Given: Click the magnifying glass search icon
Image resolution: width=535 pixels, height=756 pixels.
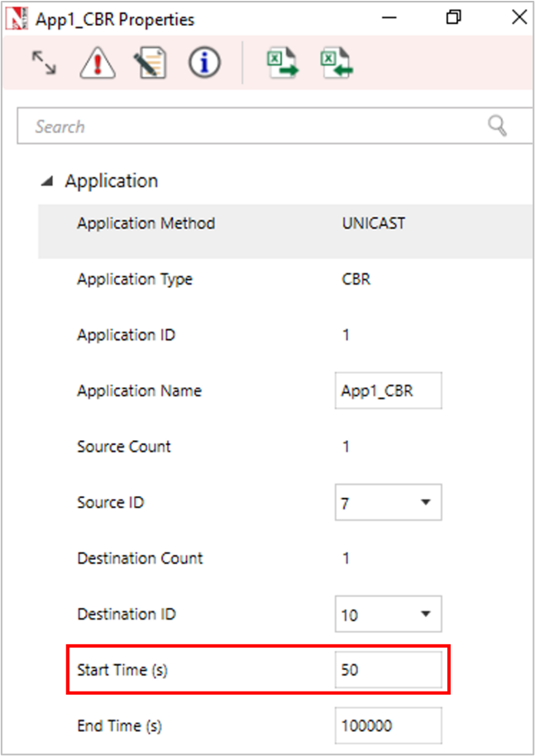Looking at the screenshot, I should [x=497, y=126].
